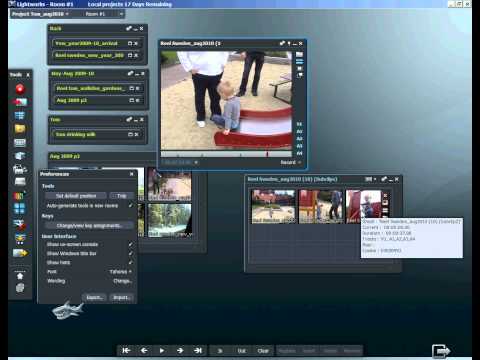The height and width of the screenshot is (360, 480).
Task: Toggle the A2 track button in viewer
Action: coord(299,139)
